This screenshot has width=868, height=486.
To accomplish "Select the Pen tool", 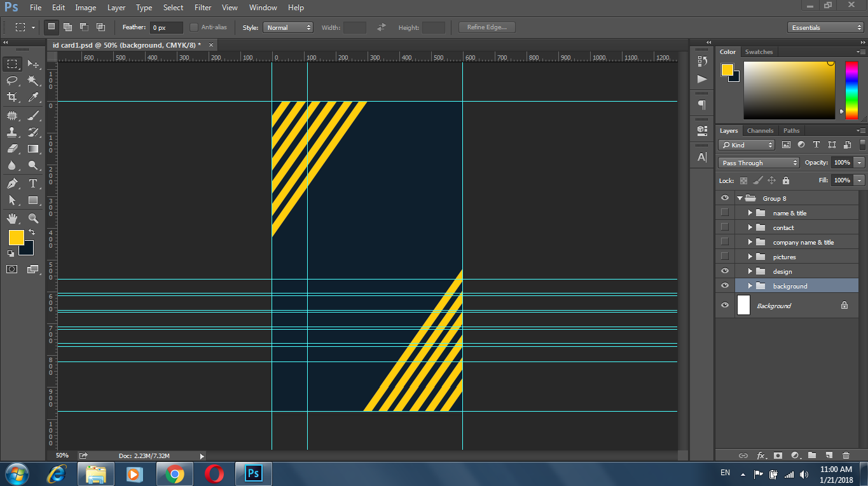I will coord(12,184).
